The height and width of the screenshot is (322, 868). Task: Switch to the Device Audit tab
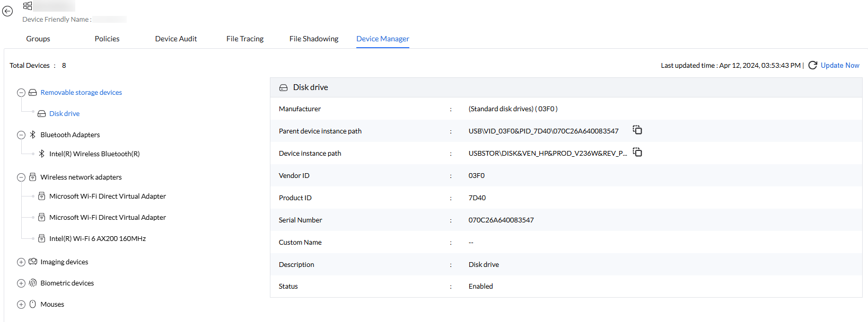[176, 39]
